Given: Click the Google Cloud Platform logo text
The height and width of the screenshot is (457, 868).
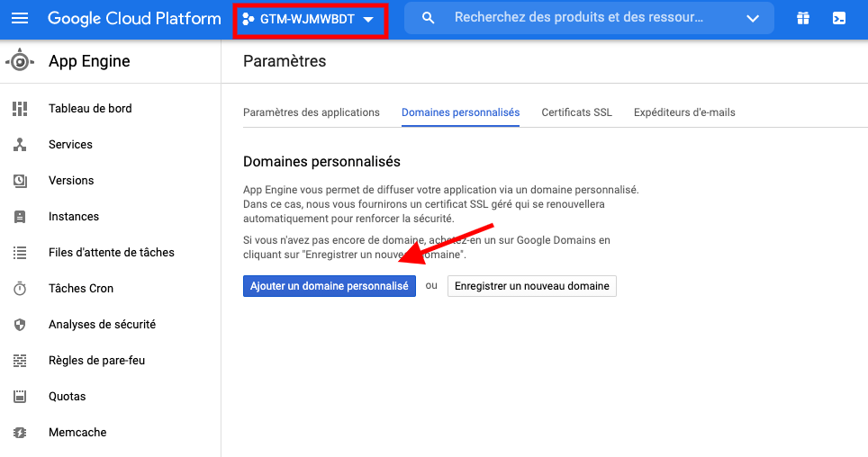Looking at the screenshot, I should 134,19.
